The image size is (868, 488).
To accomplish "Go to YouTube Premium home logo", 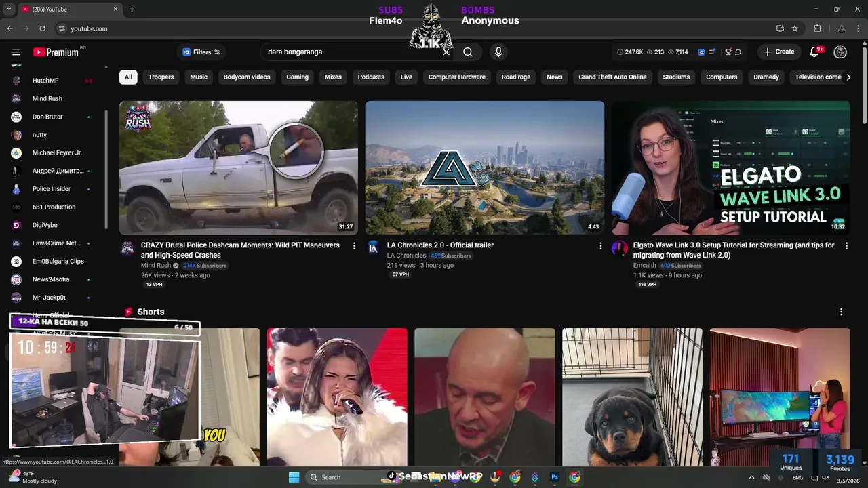I will [x=57, y=52].
